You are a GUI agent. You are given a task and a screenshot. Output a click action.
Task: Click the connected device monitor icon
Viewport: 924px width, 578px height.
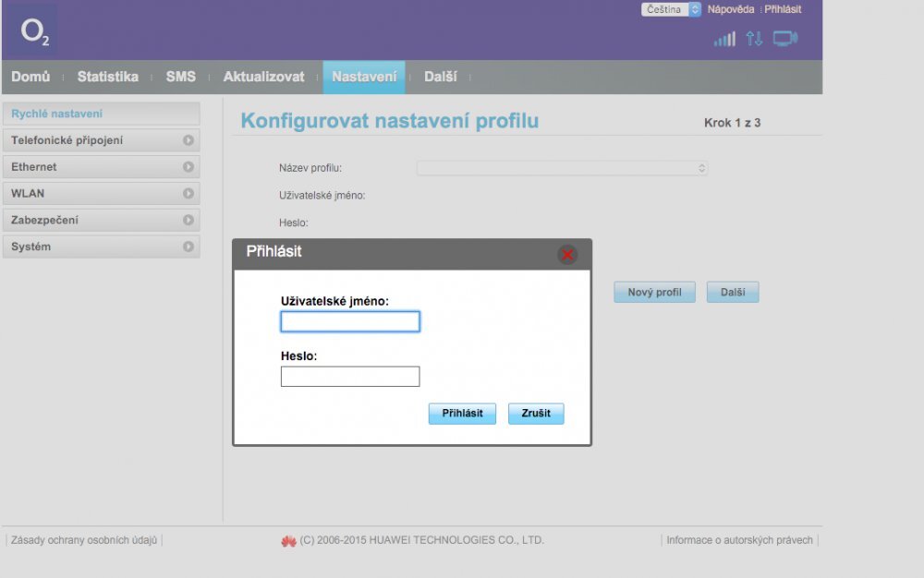coord(784,39)
